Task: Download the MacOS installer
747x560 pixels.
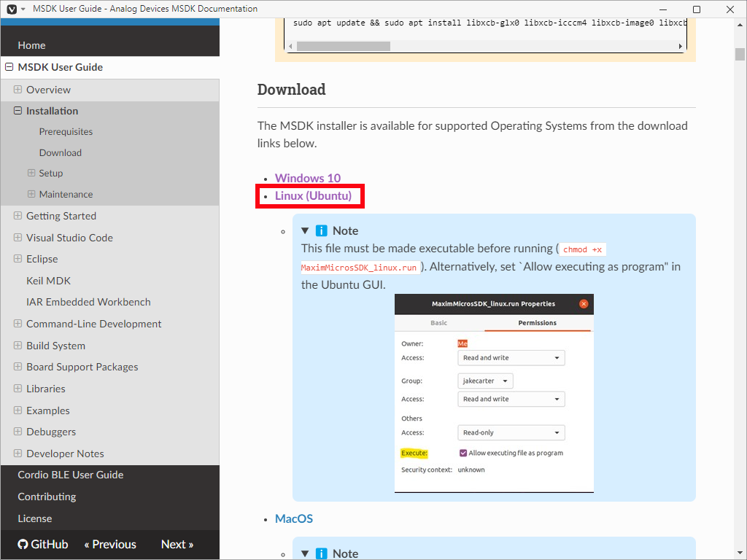Action: tap(294, 518)
